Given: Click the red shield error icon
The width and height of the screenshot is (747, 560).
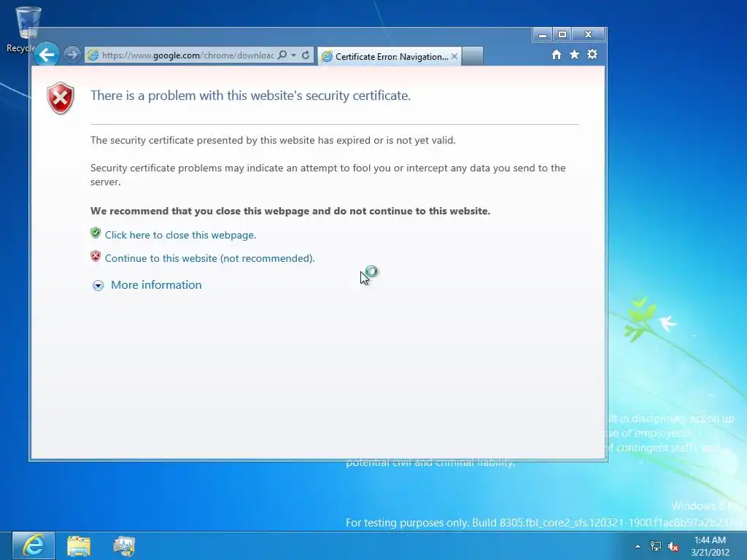Looking at the screenshot, I should (61, 98).
